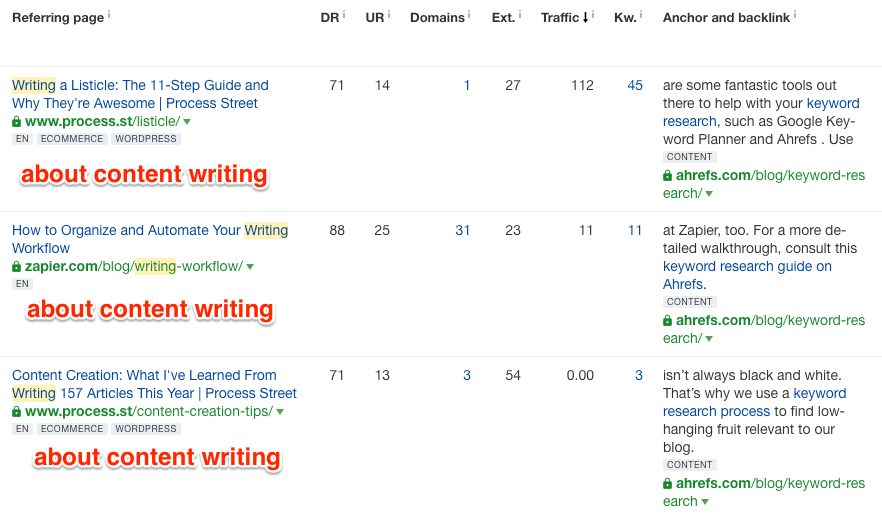Sort by Domains column header
Screen dimensions: 882x513
pyautogui.click(x=437, y=17)
